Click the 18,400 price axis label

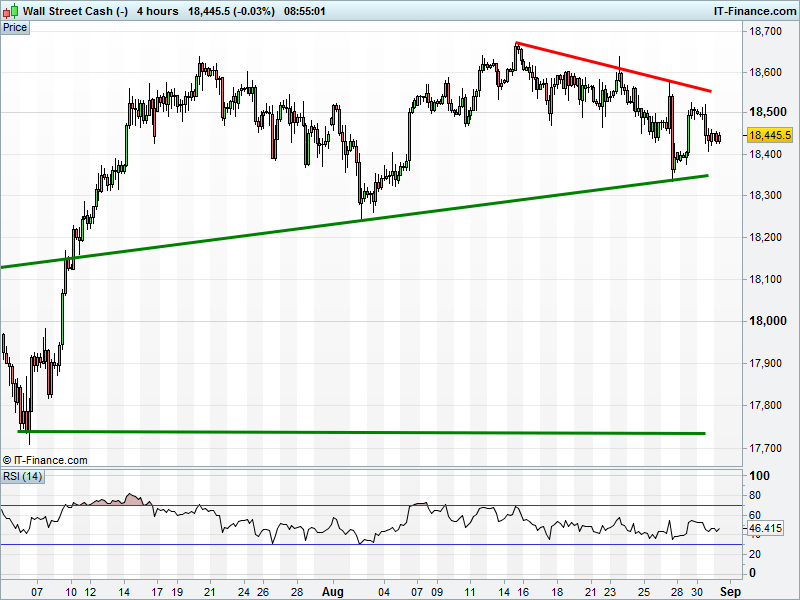click(765, 154)
